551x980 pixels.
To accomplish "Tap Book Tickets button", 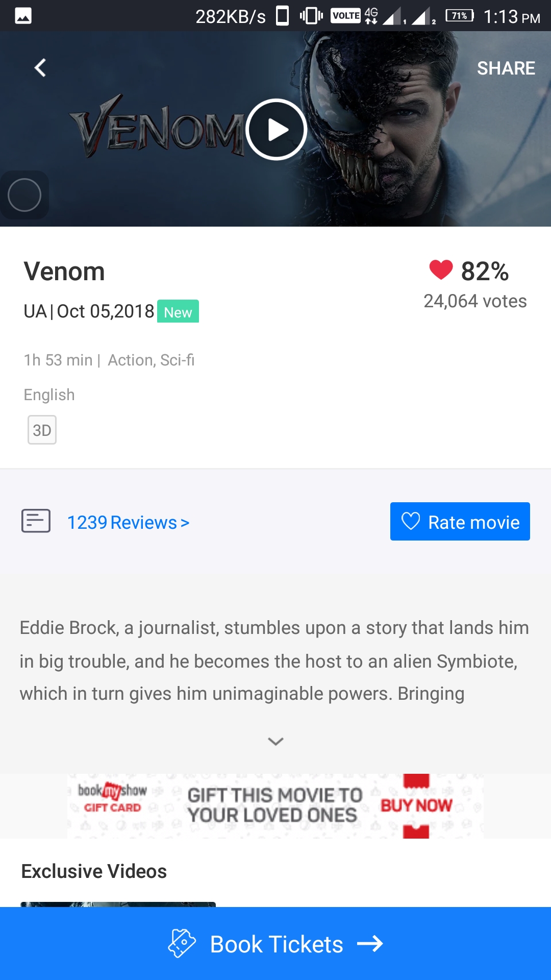I will (x=275, y=944).
